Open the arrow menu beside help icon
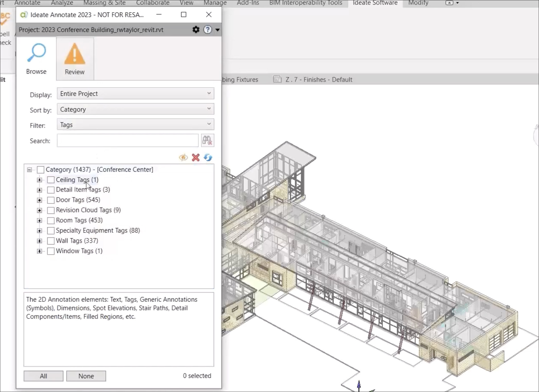Viewport: 539px width, 392px height. [x=217, y=30]
